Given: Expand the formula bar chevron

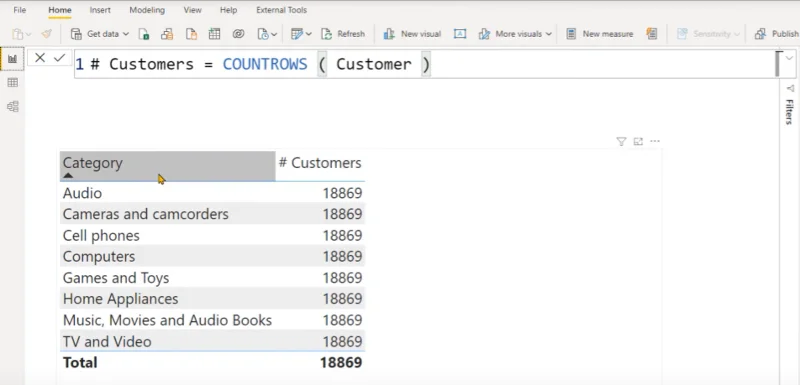Looking at the screenshot, I should [790, 58].
